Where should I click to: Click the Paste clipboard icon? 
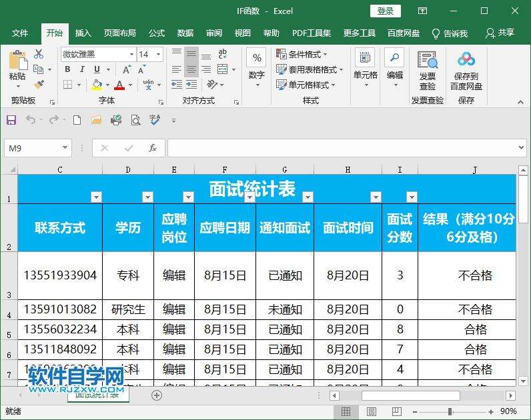tap(17, 61)
